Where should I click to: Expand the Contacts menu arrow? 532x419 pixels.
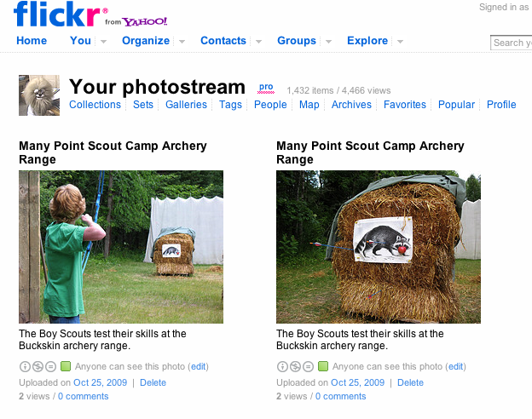click(x=259, y=42)
